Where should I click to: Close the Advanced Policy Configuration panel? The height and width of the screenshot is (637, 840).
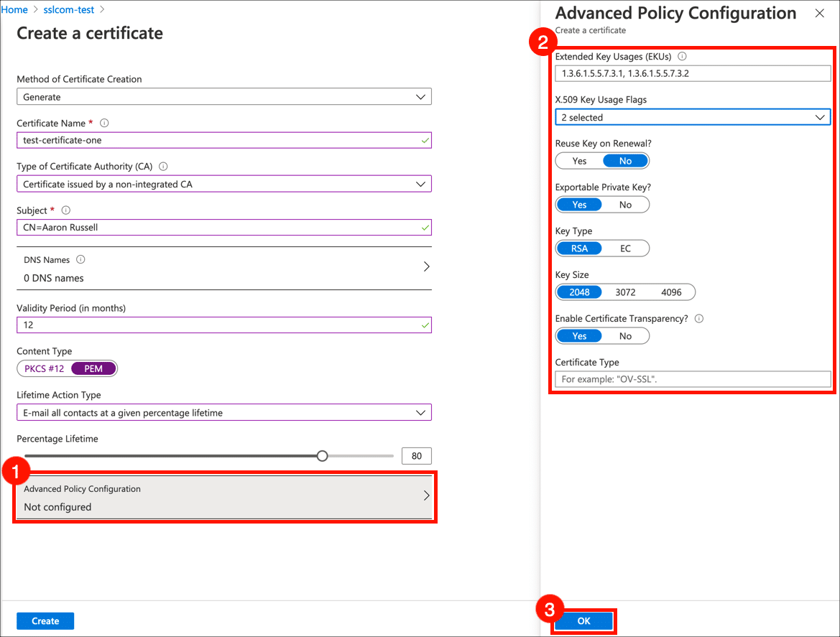(x=819, y=13)
